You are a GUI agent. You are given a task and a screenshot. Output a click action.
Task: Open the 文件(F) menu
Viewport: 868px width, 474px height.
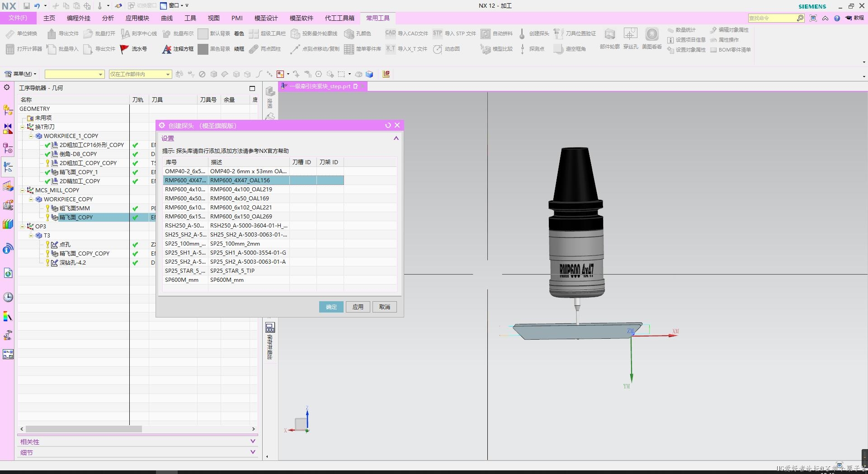click(18, 18)
